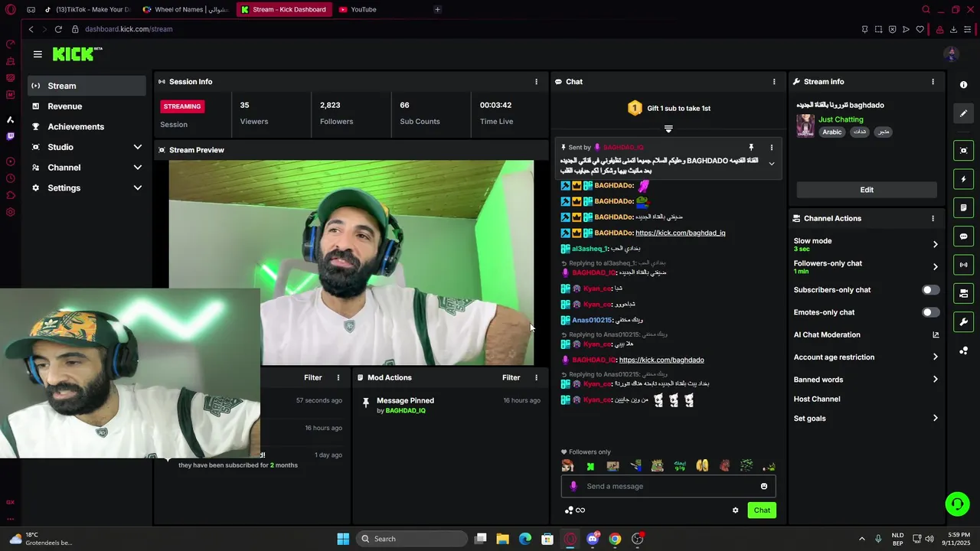
Task: Click the purple microphone identity icon in chat
Action: (573, 486)
